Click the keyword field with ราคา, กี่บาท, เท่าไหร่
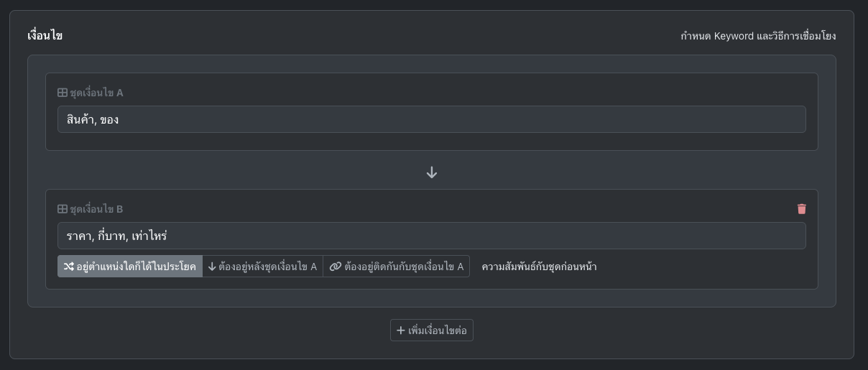The width and height of the screenshot is (868, 370). point(431,236)
